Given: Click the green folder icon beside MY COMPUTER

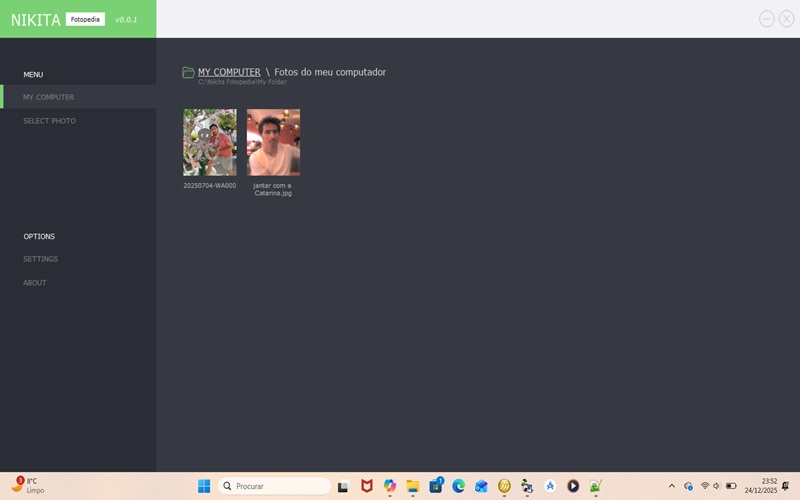Looking at the screenshot, I should [x=188, y=72].
